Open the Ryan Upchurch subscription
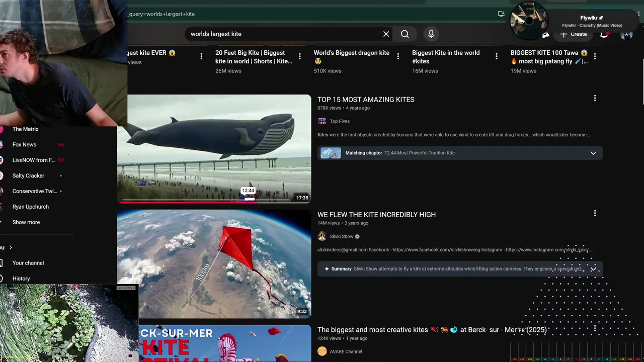Image resolution: width=644 pixels, height=362 pixels. tap(31, 207)
